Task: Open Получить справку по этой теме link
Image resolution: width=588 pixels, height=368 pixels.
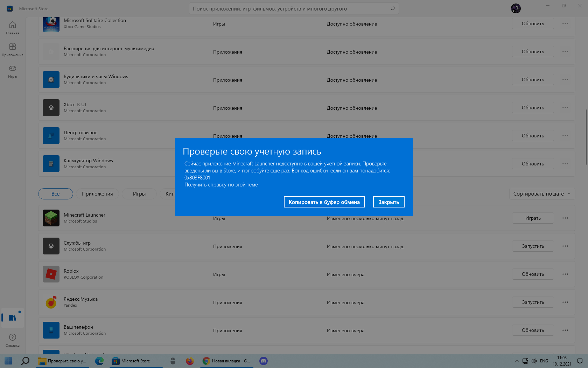Action: [x=221, y=185]
